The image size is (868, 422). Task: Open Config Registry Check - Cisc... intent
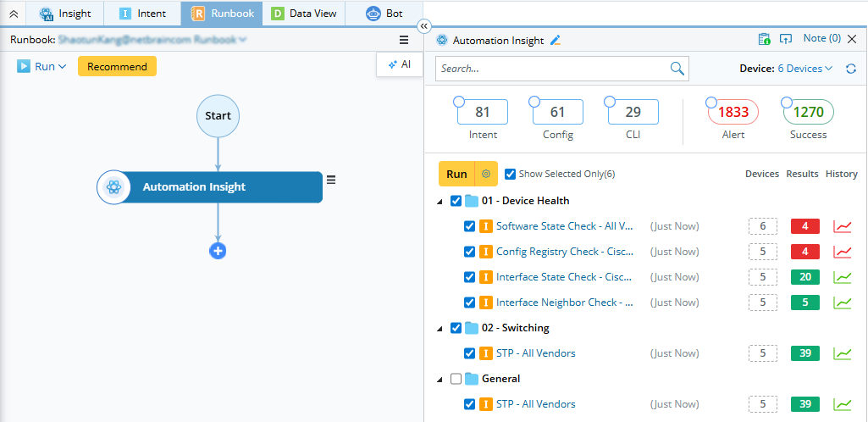coord(564,252)
